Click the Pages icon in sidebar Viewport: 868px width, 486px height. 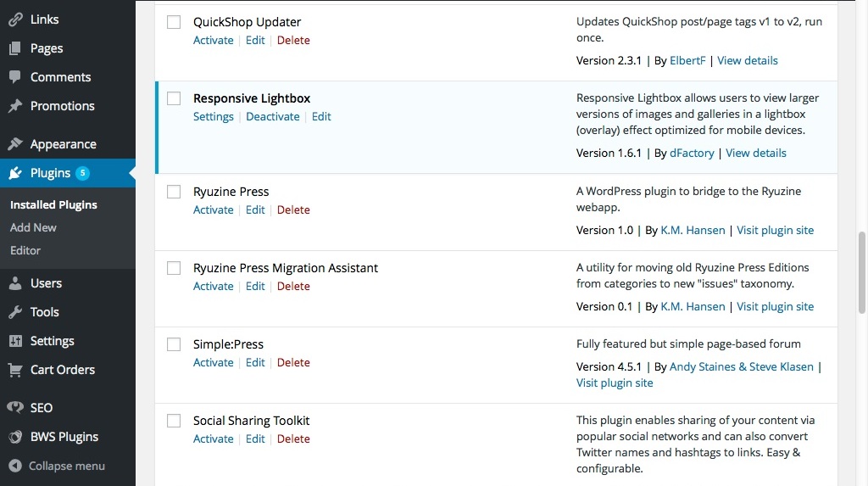coord(15,48)
